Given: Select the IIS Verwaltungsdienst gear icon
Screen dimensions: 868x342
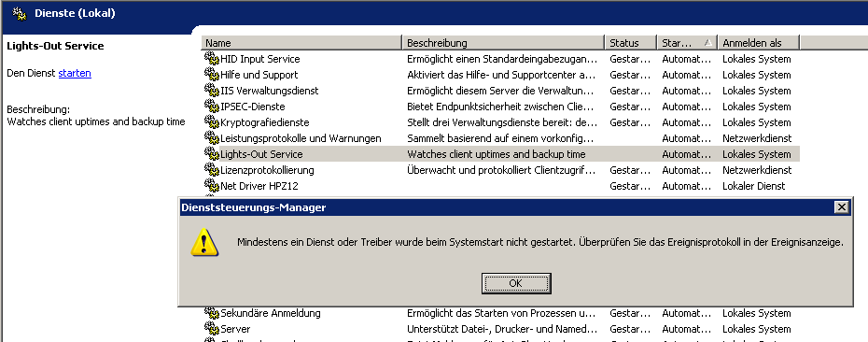Looking at the screenshot, I should 212,90.
